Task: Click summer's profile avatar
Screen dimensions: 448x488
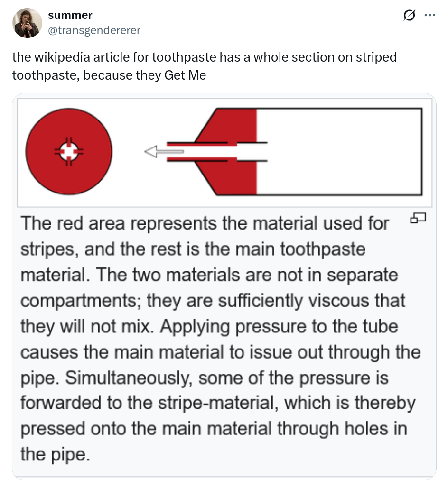Action: tap(27, 23)
